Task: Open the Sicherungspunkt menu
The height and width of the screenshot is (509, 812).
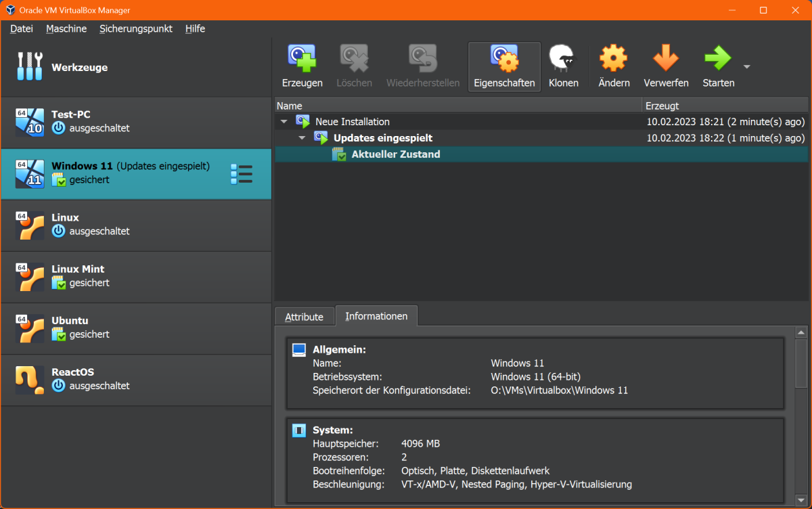Action: tap(135, 28)
